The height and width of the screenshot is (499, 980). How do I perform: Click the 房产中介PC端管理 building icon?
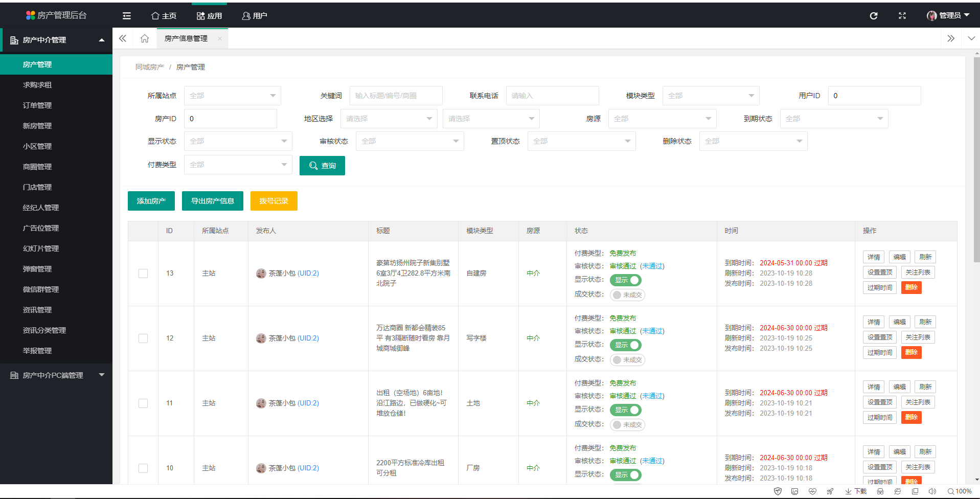coord(14,375)
